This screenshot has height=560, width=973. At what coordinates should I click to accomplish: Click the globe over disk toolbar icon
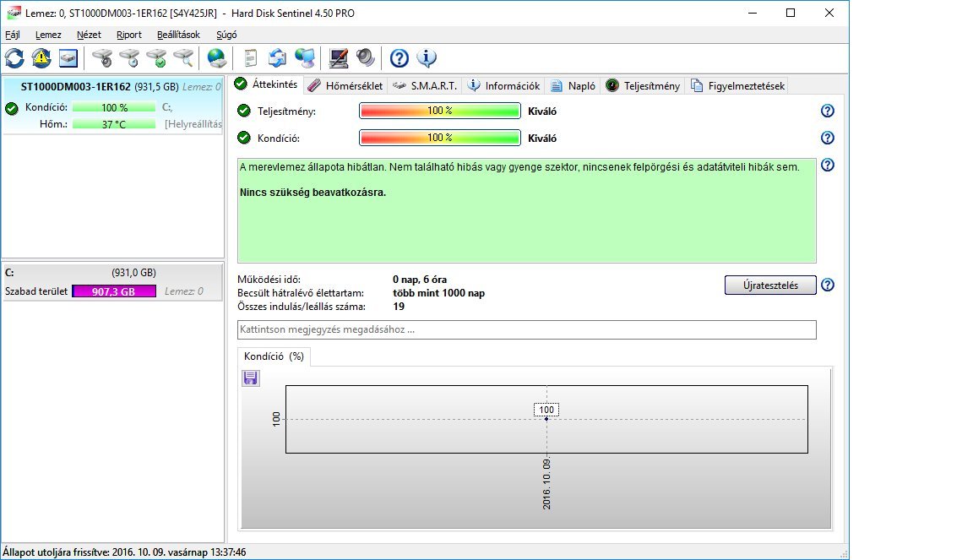(216, 58)
